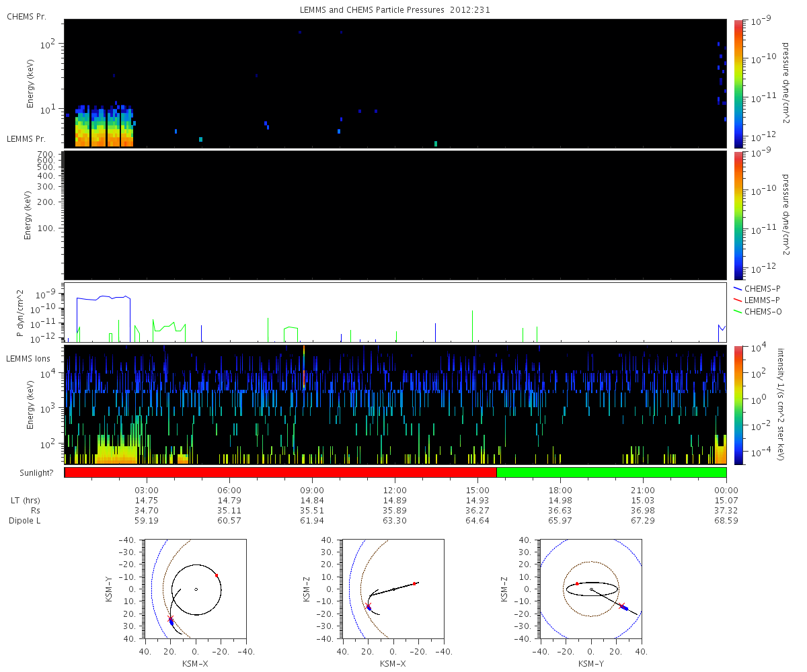This screenshot has width=807, height=672.
Task: Click the green segment of the Sunlight bar
Action: [x=611, y=472]
